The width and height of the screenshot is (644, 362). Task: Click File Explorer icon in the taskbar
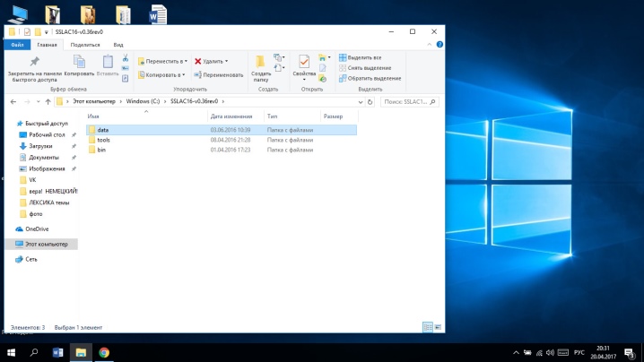pyautogui.click(x=81, y=352)
